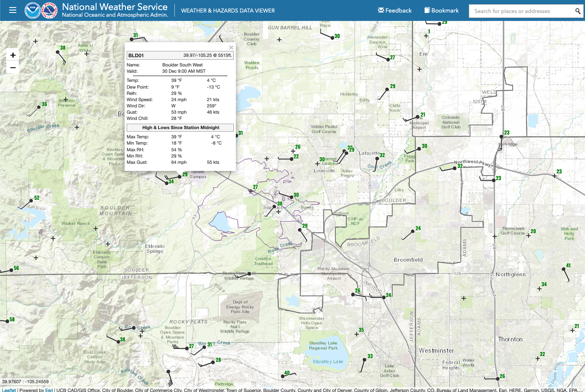Click the search magnifier icon
This screenshot has height=392, width=585.
tap(578, 11)
